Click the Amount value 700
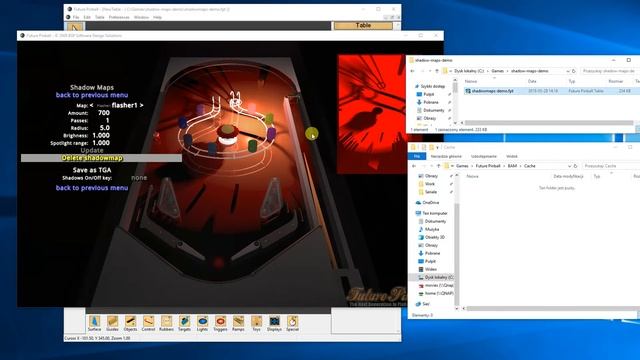This screenshot has width=640, height=360. (x=104, y=113)
